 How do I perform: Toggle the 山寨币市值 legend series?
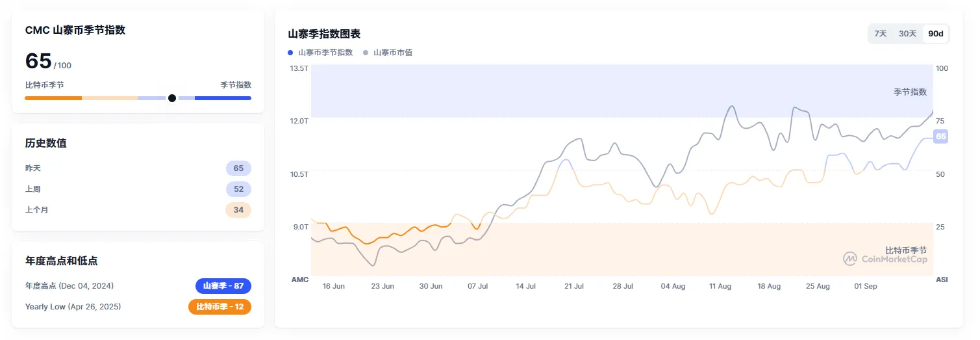pyautogui.click(x=392, y=53)
